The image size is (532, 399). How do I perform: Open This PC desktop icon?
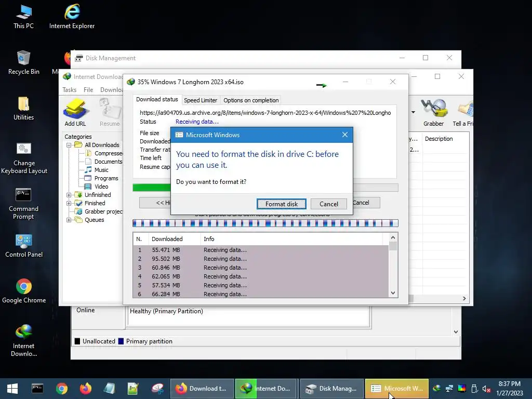pyautogui.click(x=23, y=17)
